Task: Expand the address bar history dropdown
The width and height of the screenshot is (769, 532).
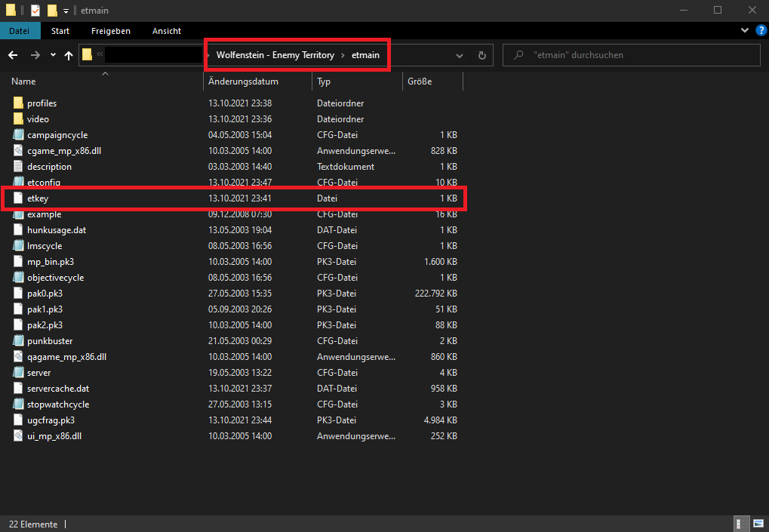Action: (460, 55)
